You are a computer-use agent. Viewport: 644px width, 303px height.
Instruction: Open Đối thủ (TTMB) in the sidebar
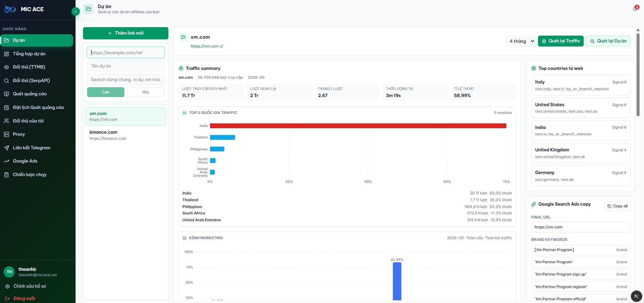tap(37, 67)
